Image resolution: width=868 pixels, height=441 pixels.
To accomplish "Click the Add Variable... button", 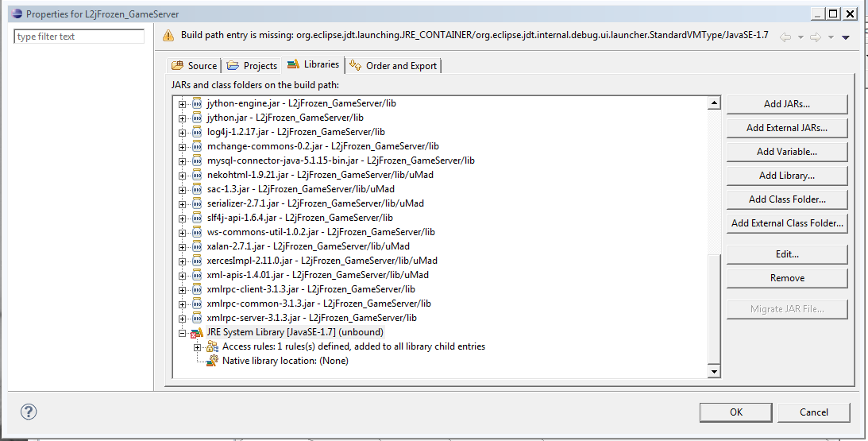I will point(787,151).
